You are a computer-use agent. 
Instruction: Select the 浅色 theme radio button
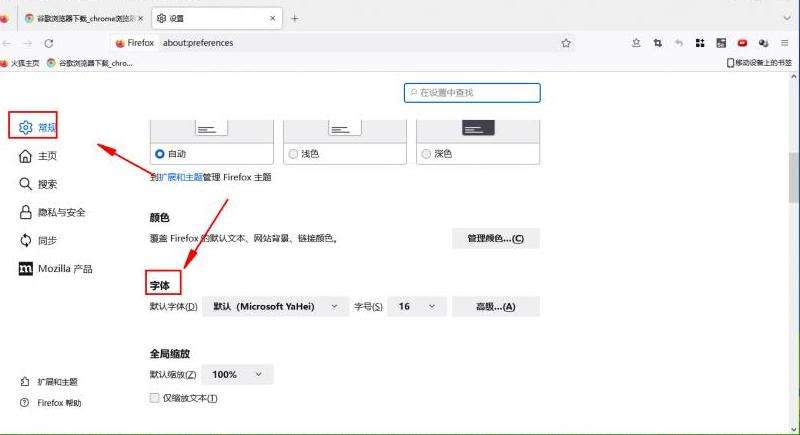click(293, 153)
